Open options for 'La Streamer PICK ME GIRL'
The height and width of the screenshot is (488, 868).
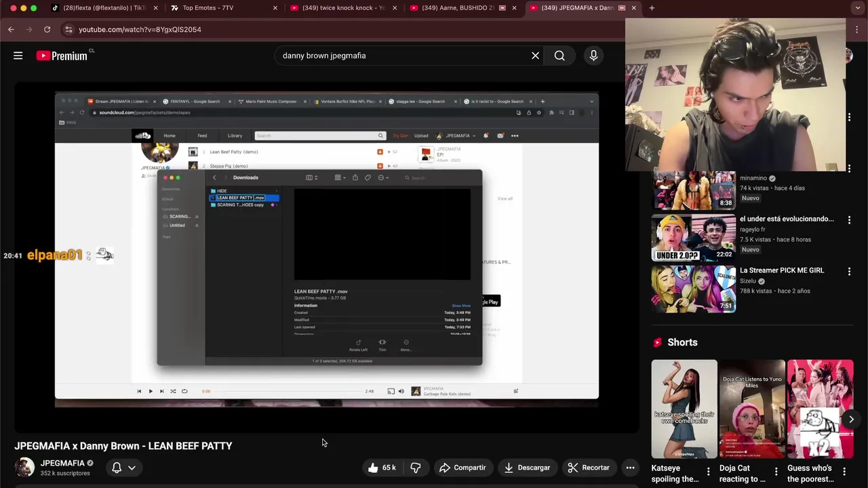click(849, 271)
